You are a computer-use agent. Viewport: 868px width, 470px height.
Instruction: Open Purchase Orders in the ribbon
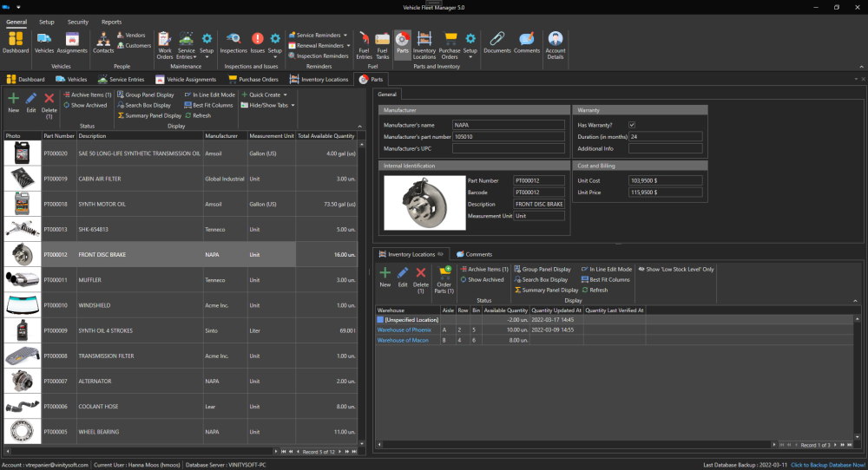(x=450, y=45)
